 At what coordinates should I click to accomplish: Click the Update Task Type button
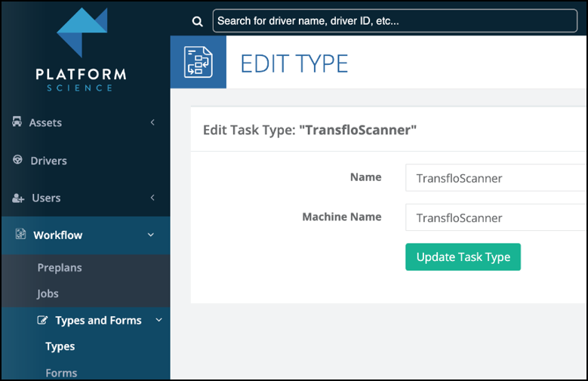coord(463,257)
